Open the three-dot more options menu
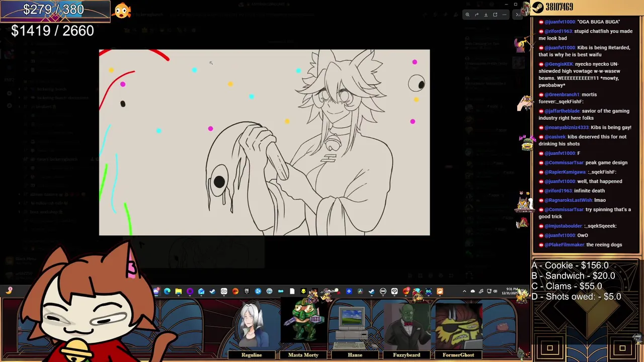This screenshot has height=362, width=644. tap(504, 15)
